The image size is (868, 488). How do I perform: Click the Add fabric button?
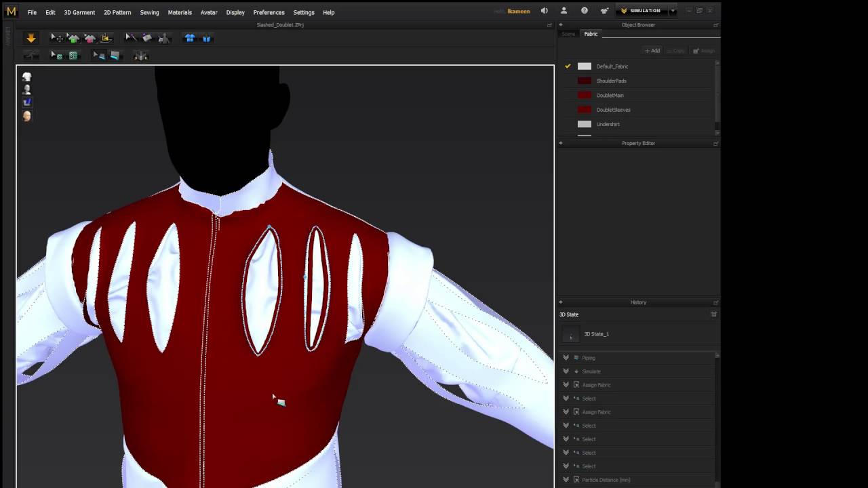[652, 51]
